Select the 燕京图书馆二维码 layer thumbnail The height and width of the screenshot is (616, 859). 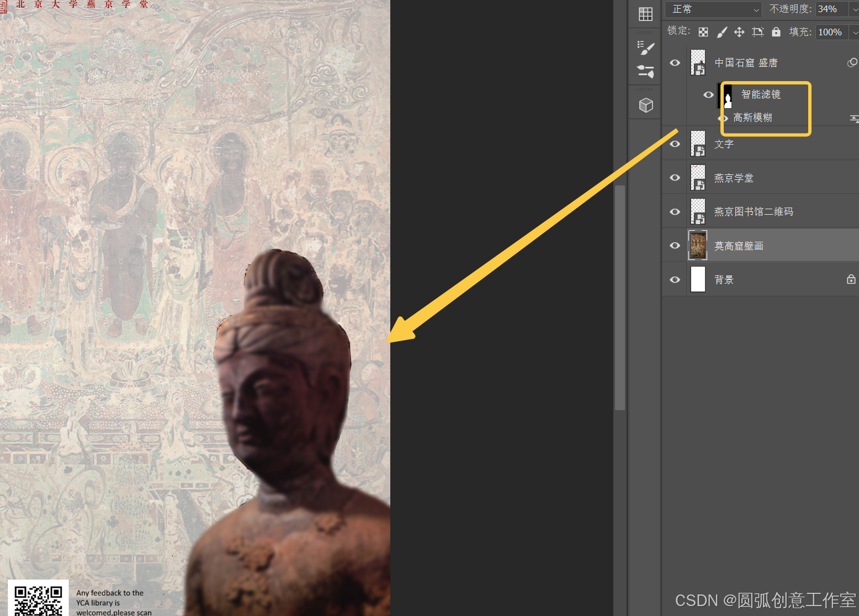(x=698, y=212)
